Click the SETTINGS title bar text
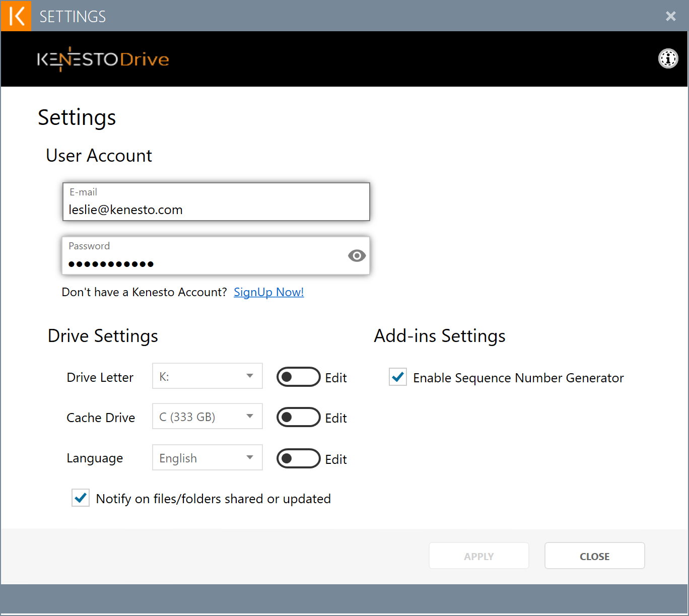 pos(73,17)
